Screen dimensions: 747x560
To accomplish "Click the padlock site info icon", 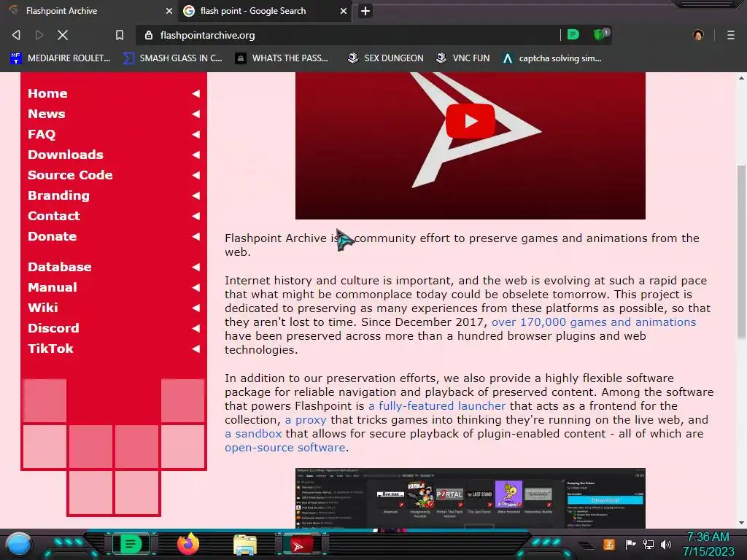I will (x=149, y=35).
